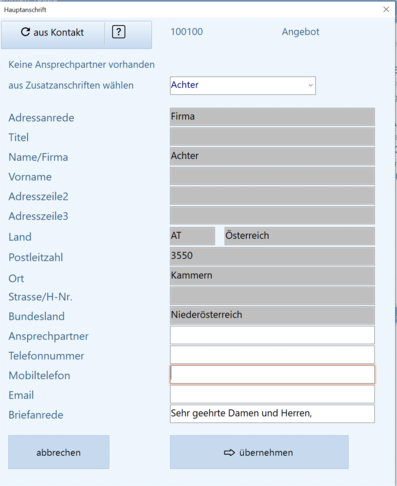Click the Briefanrede text field

[272, 414]
